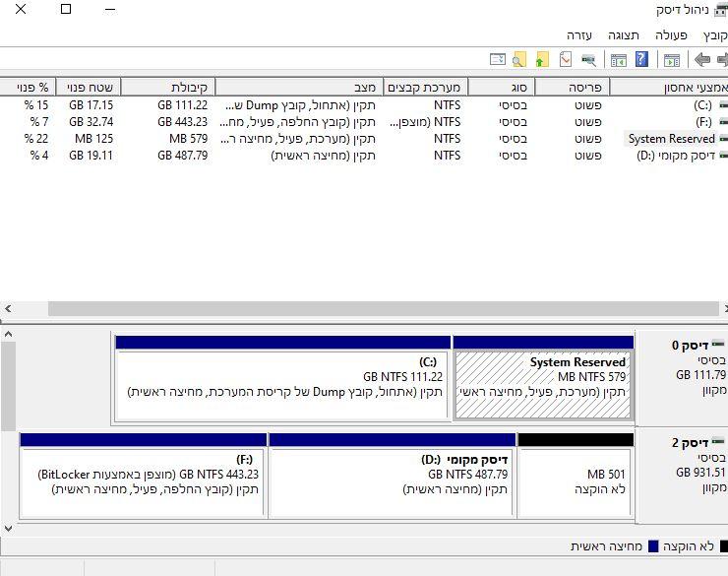Click free space value GB 17.15
This screenshot has height=576, width=728.
pos(91,105)
